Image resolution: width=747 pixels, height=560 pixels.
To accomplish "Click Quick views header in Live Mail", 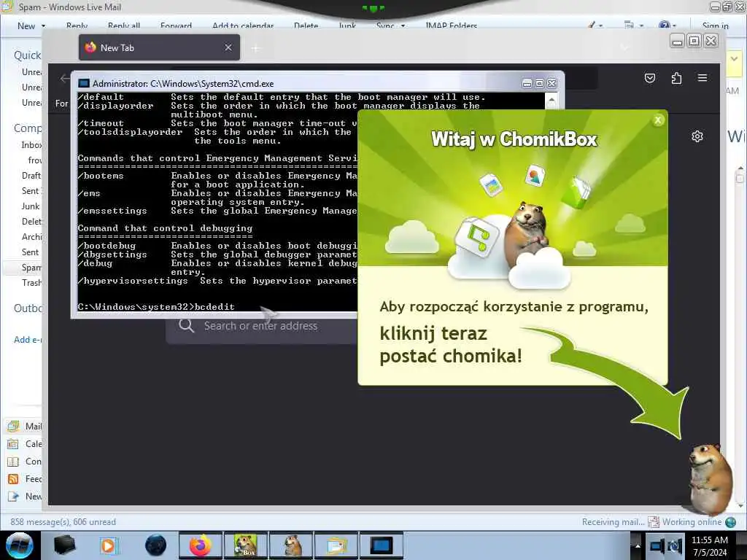I will click(x=28, y=55).
